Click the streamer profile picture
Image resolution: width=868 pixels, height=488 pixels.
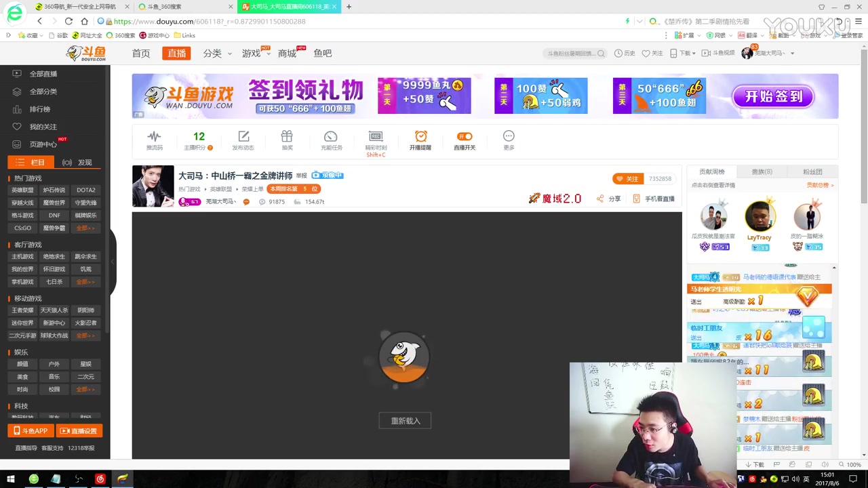click(x=153, y=186)
